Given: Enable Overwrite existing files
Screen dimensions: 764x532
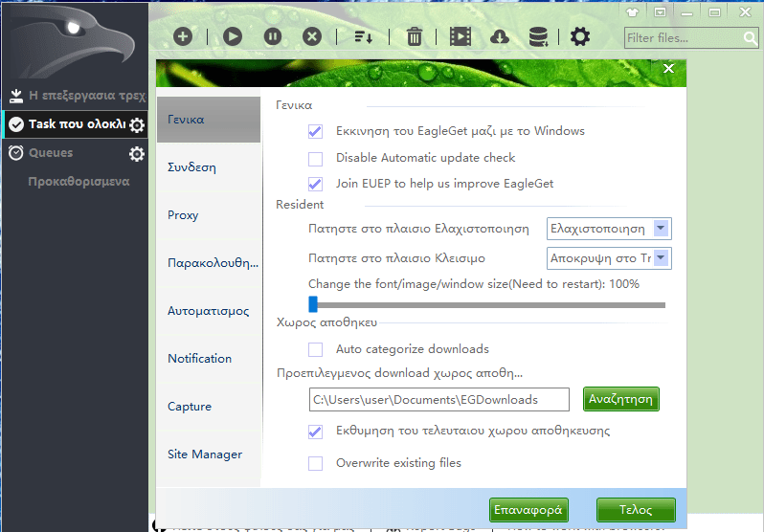Looking at the screenshot, I should (315, 463).
